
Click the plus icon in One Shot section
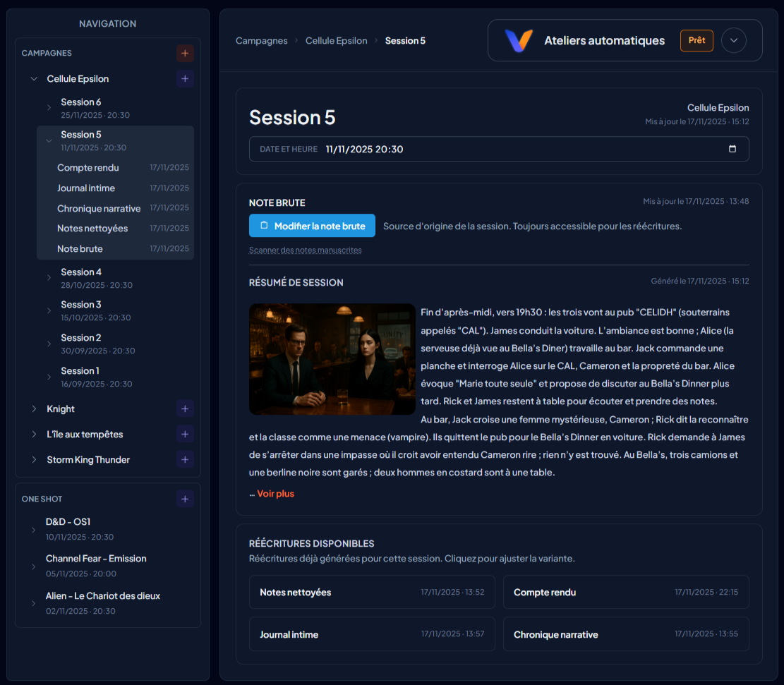coord(185,499)
